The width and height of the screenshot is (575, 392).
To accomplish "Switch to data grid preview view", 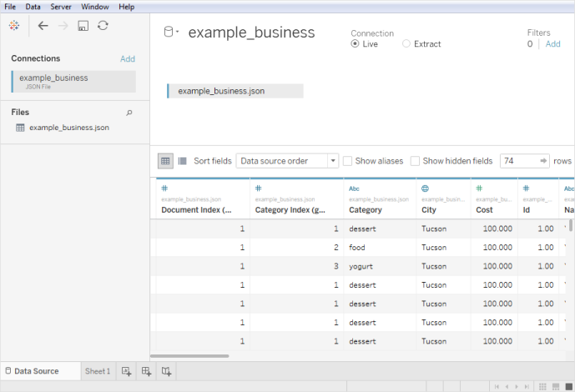I will click(x=165, y=161).
